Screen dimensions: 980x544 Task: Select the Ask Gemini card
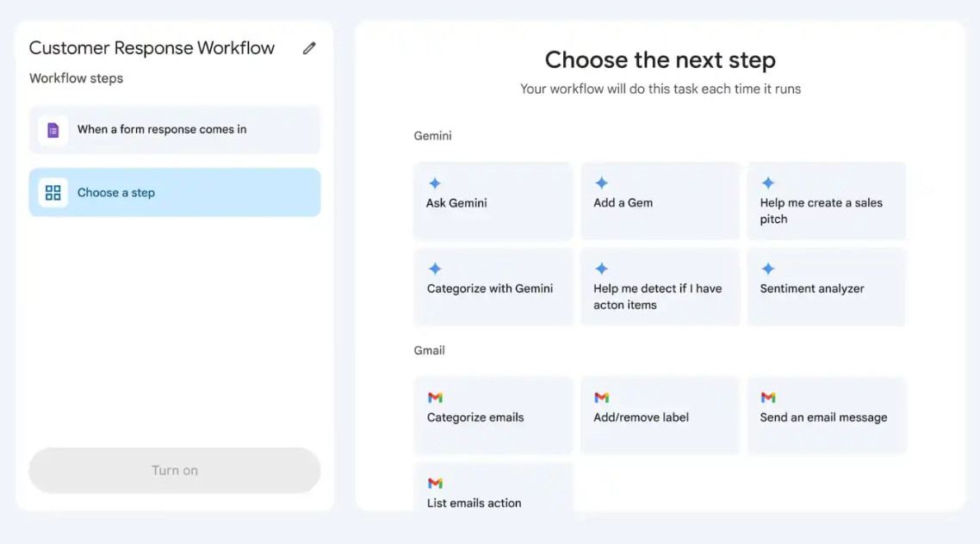(493, 201)
